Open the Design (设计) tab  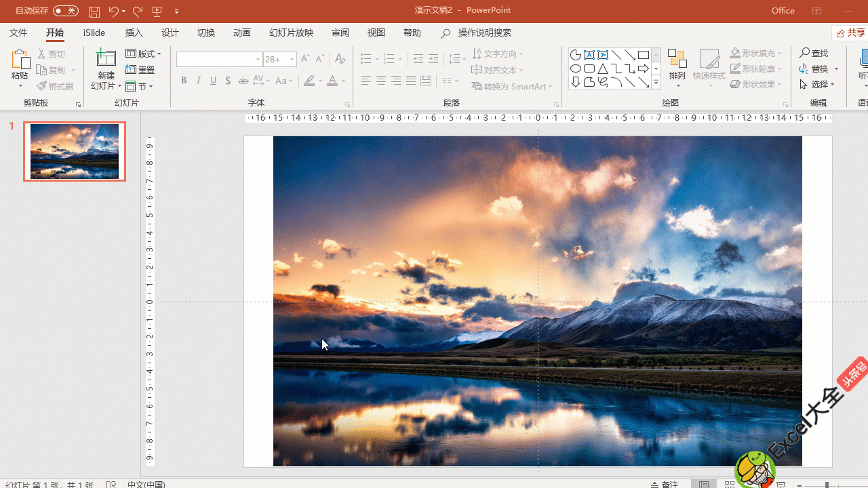[x=170, y=33]
